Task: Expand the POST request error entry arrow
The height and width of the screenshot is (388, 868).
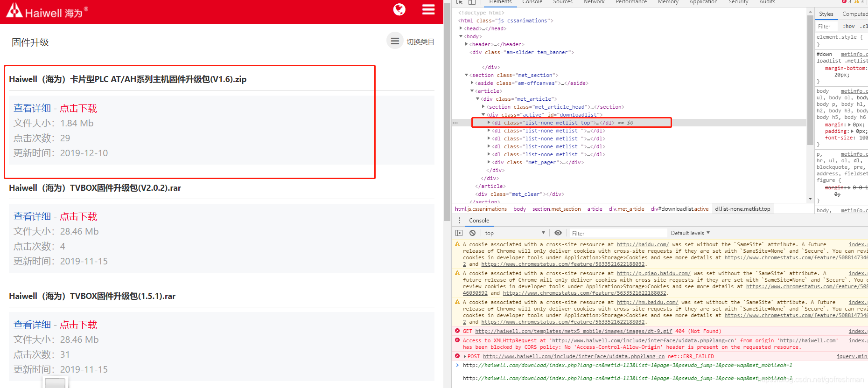Action: pyautogui.click(x=465, y=356)
